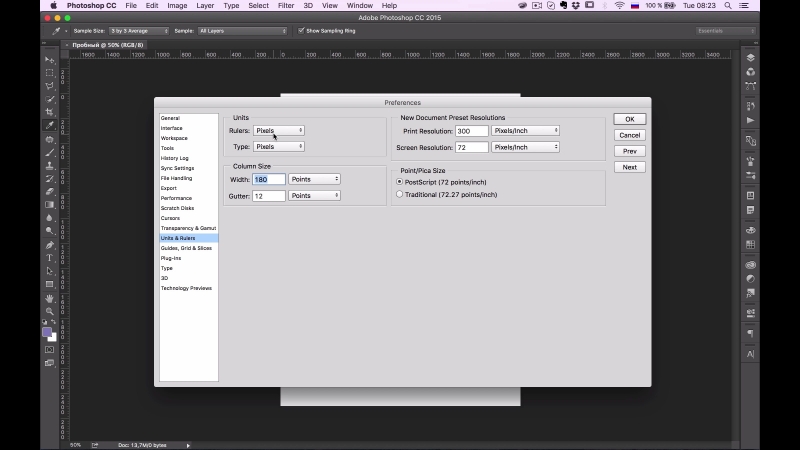Select the Rectangle shape tool
800x450 pixels.
coord(49,284)
